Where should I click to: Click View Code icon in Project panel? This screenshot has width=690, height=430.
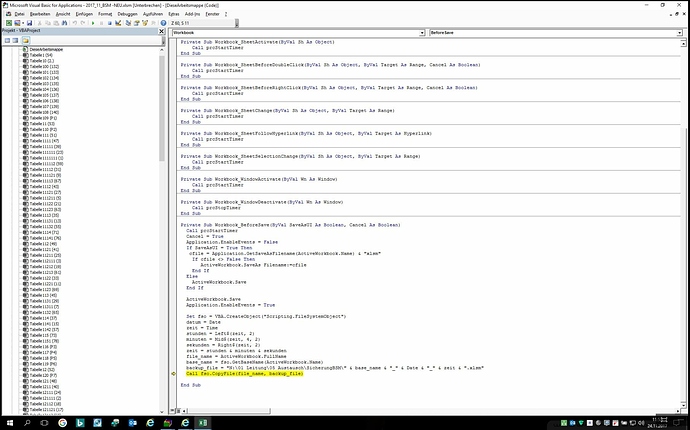coord(7,40)
